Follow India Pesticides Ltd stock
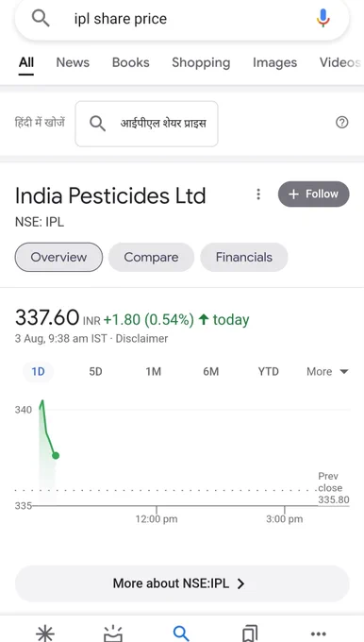 tap(314, 194)
